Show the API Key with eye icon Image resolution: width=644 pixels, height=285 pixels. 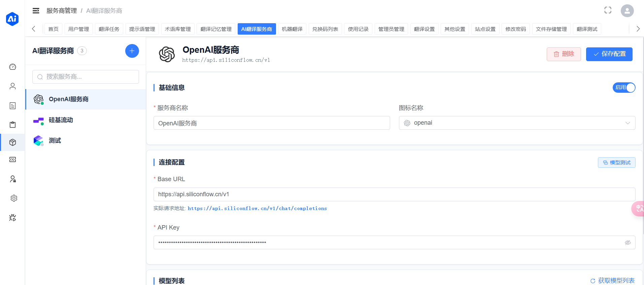(628, 243)
